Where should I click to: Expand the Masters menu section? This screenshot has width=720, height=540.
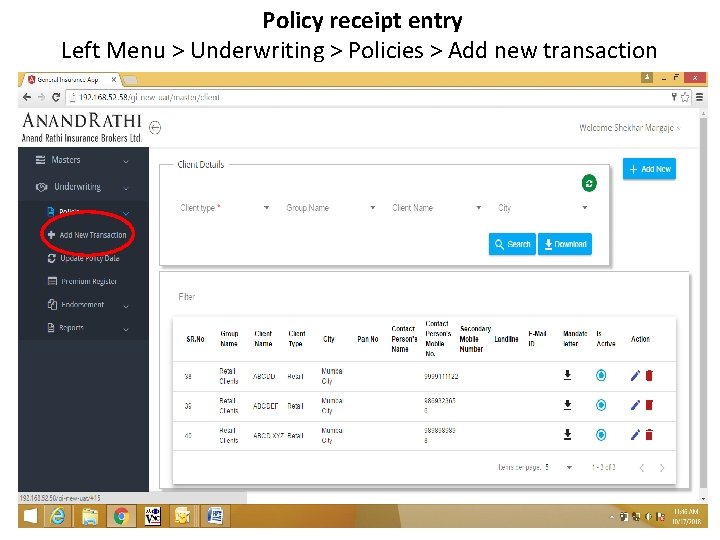pyautogui.click(x=83, y=160)
